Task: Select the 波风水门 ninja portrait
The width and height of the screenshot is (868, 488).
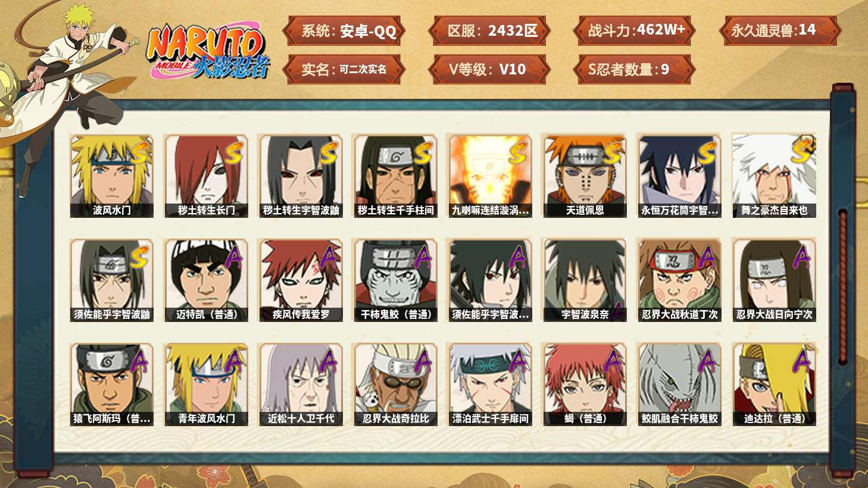Action: pyautogui.click(x=111, y=176)
